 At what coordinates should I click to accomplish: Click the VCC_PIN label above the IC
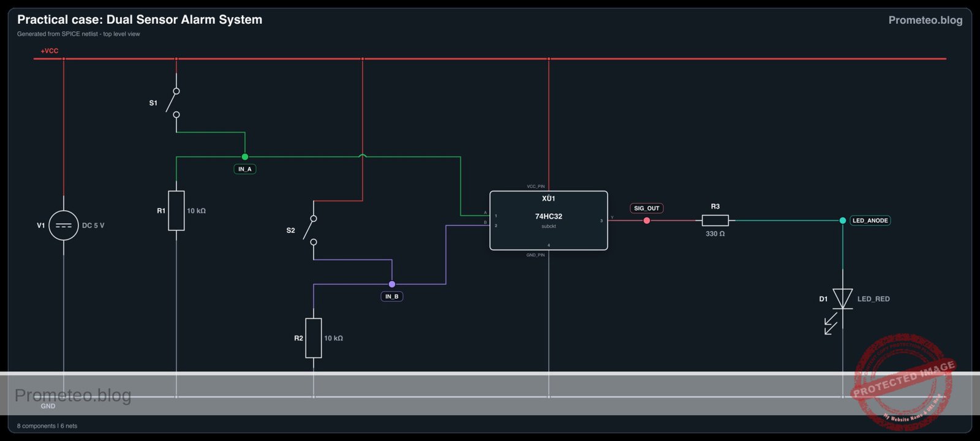click(536, 186)
